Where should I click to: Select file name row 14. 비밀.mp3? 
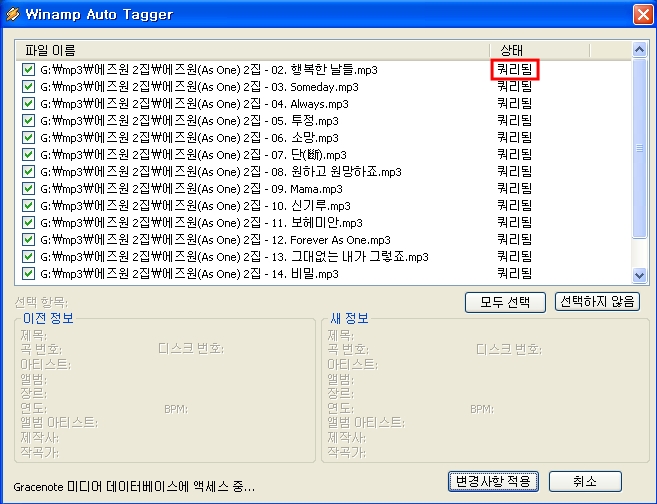[189, 274]
